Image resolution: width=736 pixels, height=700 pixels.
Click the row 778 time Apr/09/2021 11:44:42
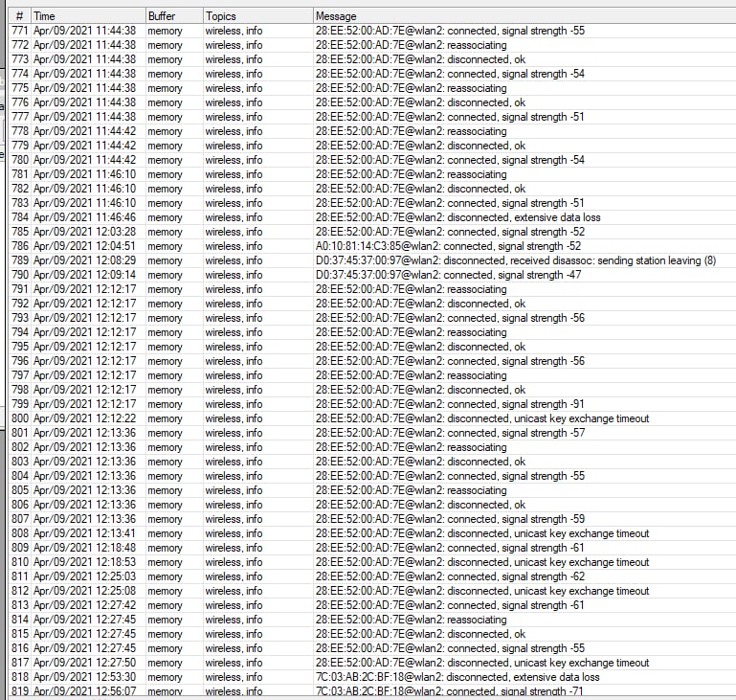(x=84, y=131)
